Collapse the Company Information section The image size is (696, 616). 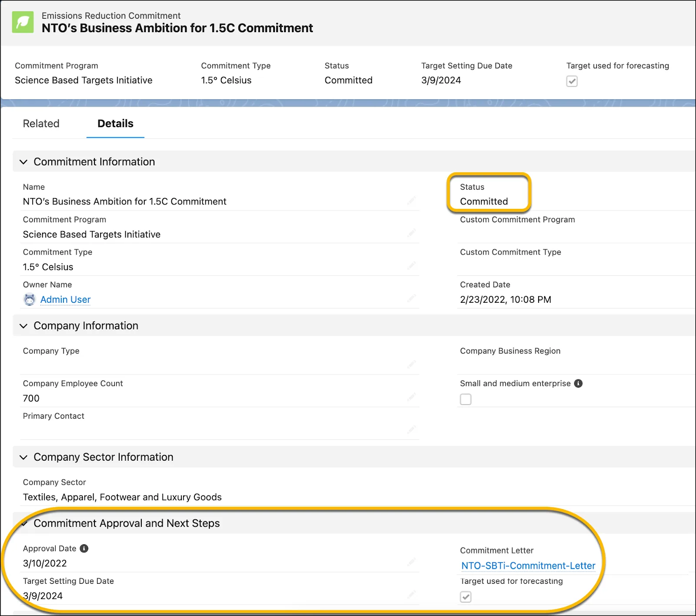[x=23, y=326]
